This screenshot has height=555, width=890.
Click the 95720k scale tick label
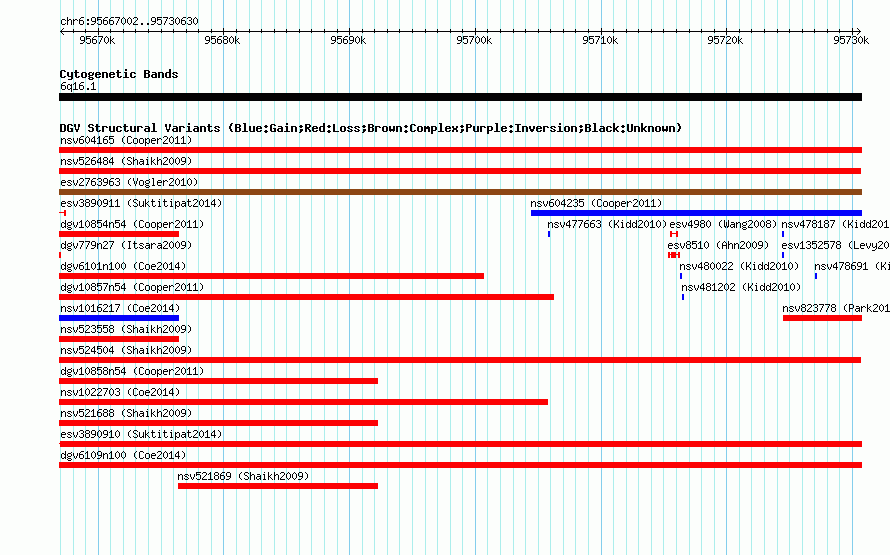[725, 40]
